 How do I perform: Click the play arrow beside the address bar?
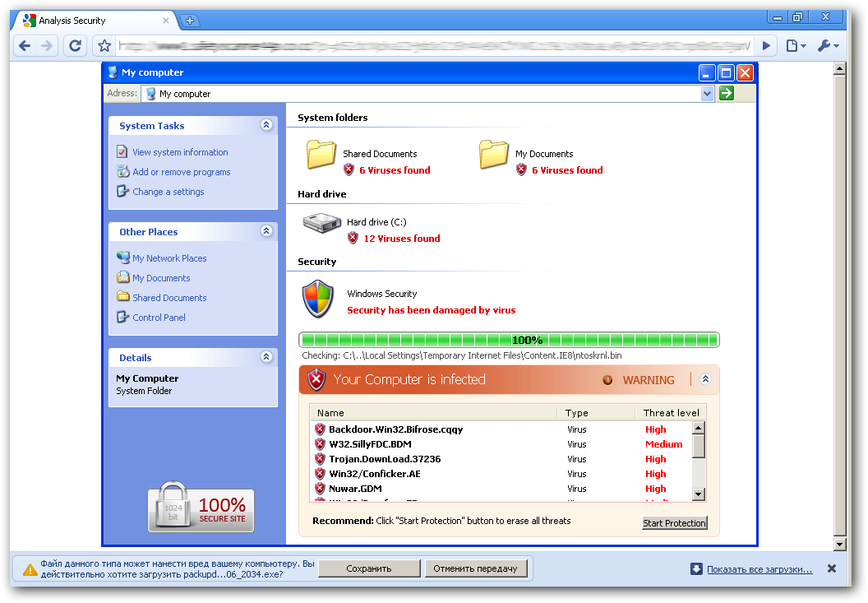766,45
